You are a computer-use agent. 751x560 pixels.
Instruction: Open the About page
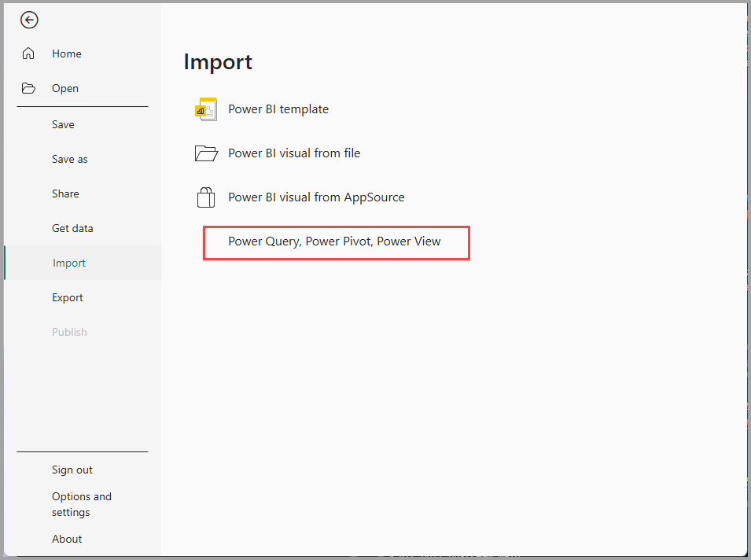[67, 539]
